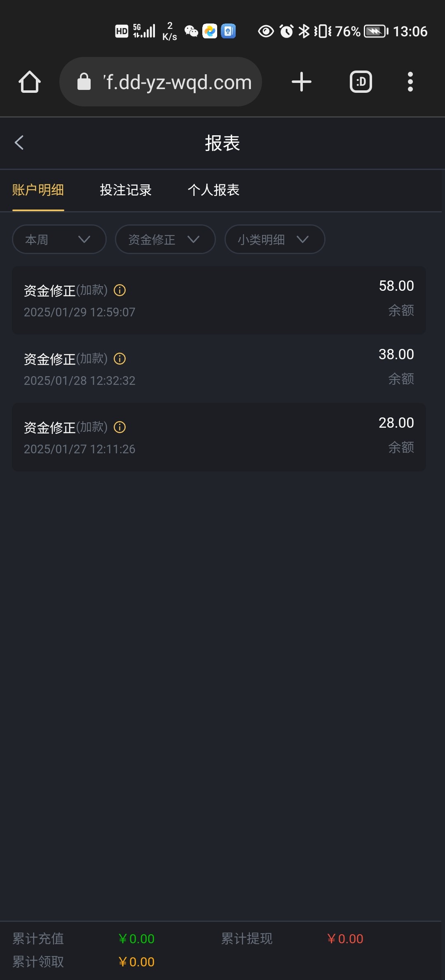Open the 2025/01/29 资金修正 record

coord(219,300)
